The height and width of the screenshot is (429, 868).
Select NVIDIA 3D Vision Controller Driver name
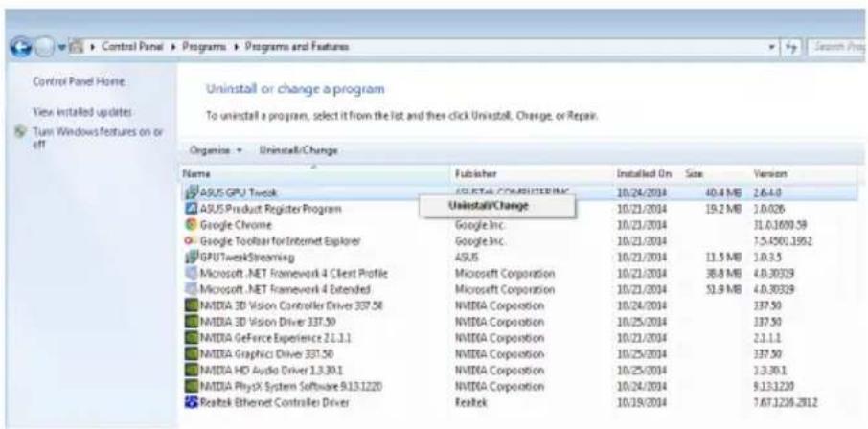pos(292,305)
